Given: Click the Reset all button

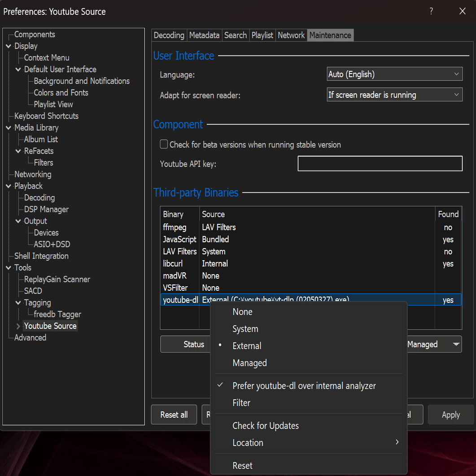Looking at the screenshot, I should (174, 415).
